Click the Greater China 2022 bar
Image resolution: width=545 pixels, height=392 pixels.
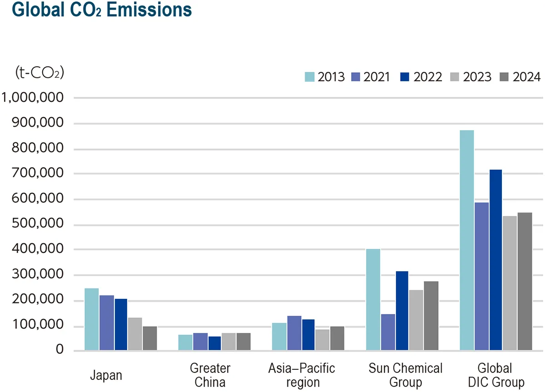pos(215,343)
